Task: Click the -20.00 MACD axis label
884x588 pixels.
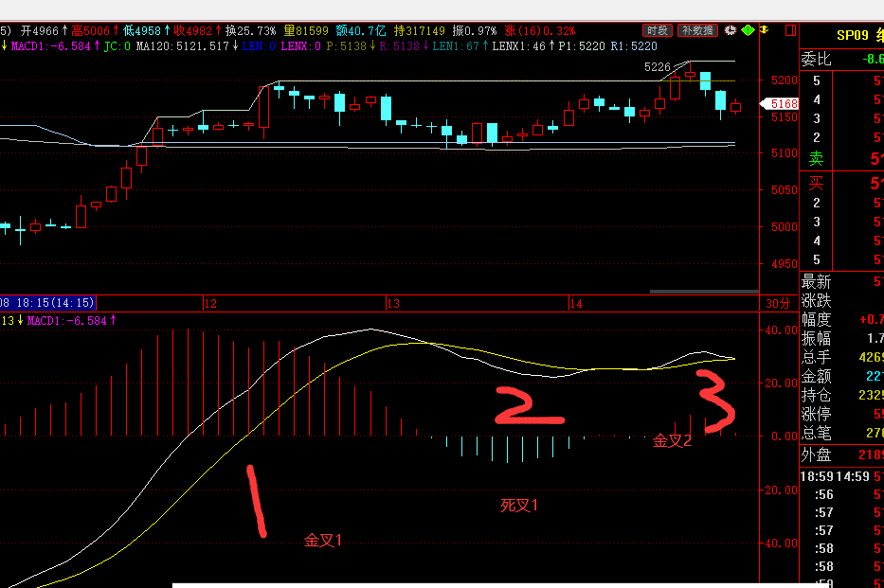Action: [779, 490]
